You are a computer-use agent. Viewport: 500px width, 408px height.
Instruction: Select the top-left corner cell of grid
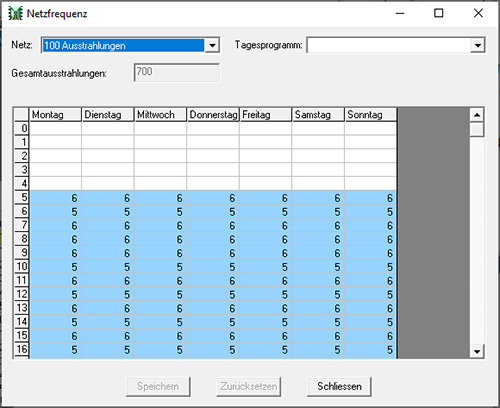pos(22,115)
